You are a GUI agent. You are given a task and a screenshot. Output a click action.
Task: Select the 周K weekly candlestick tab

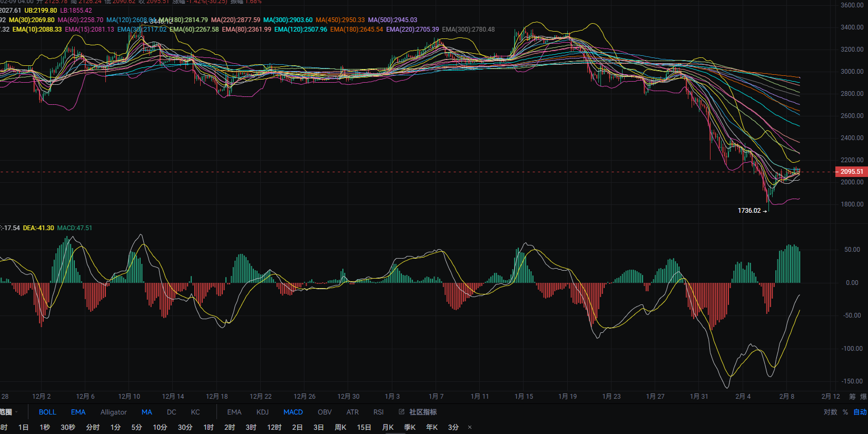tap(341, 427)
